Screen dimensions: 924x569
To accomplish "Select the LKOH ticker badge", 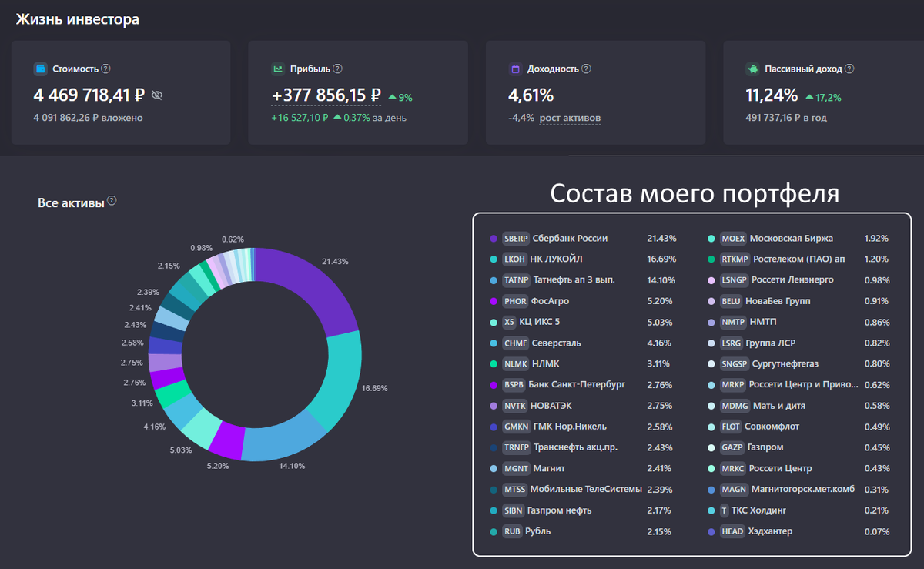I will (514, 259).
